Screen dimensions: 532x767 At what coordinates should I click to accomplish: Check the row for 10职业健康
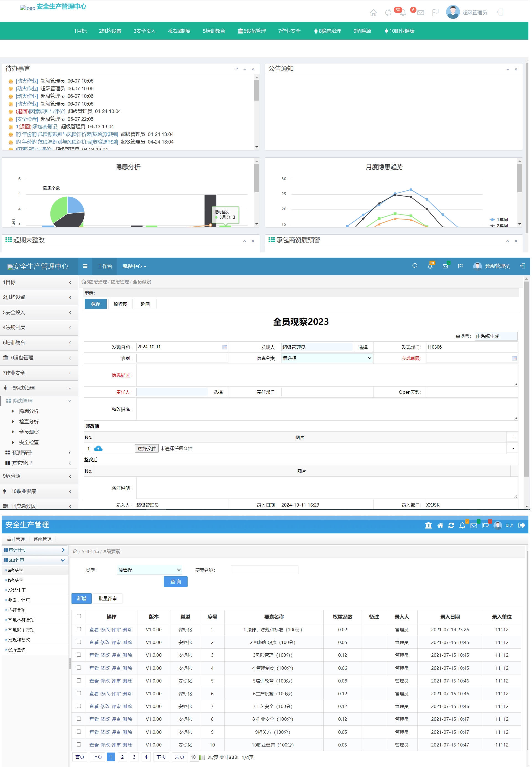[79, 744]
